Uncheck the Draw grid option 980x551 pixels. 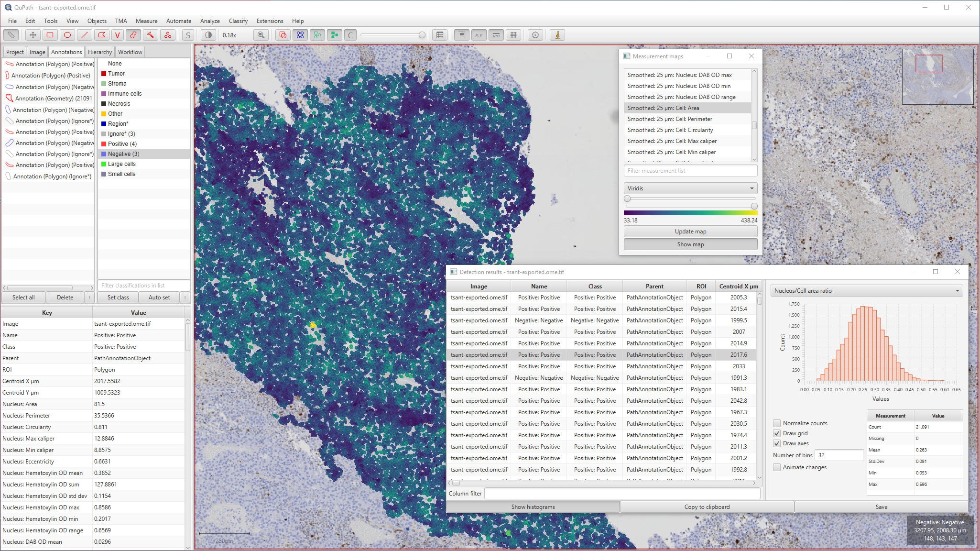[x=777, y=433]
